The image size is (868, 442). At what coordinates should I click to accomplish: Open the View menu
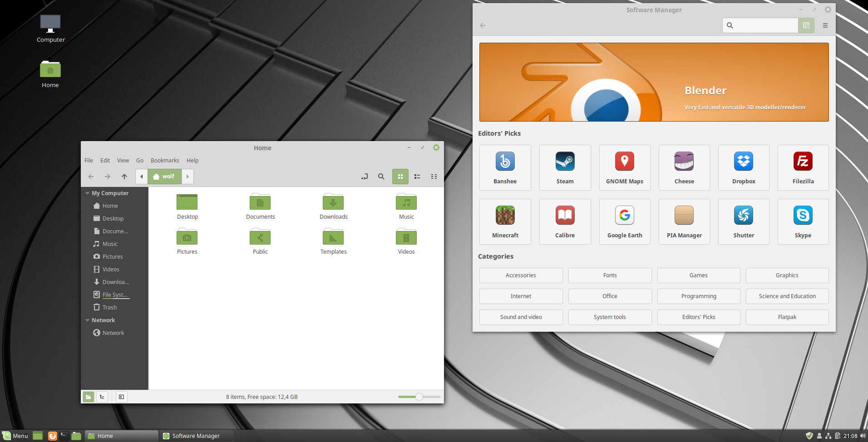(x=123, y=161)
